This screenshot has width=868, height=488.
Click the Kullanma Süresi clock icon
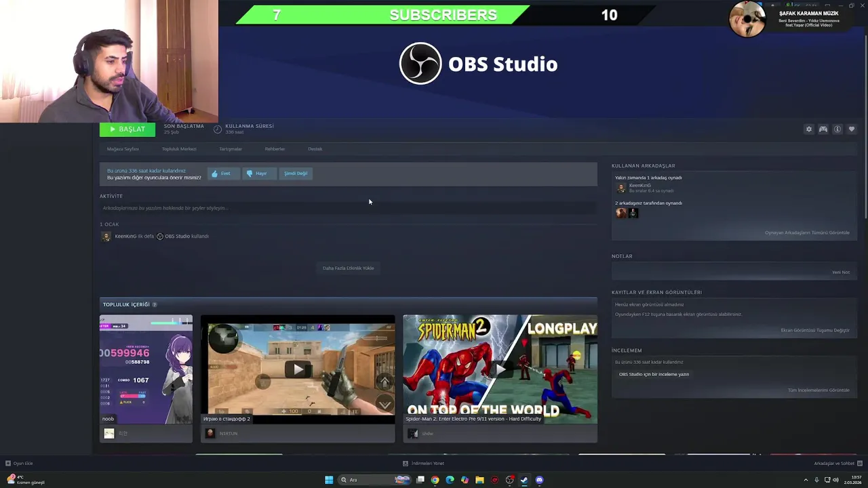coord(218,129)
